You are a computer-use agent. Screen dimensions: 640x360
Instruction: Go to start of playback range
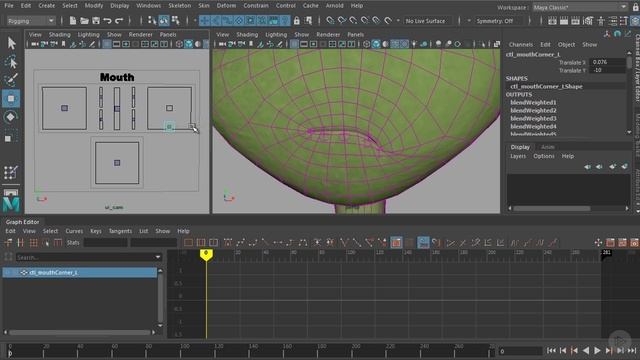[551, 351]
